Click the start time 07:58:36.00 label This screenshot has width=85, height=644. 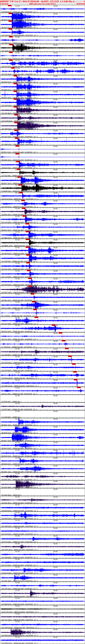click(4, 4)
